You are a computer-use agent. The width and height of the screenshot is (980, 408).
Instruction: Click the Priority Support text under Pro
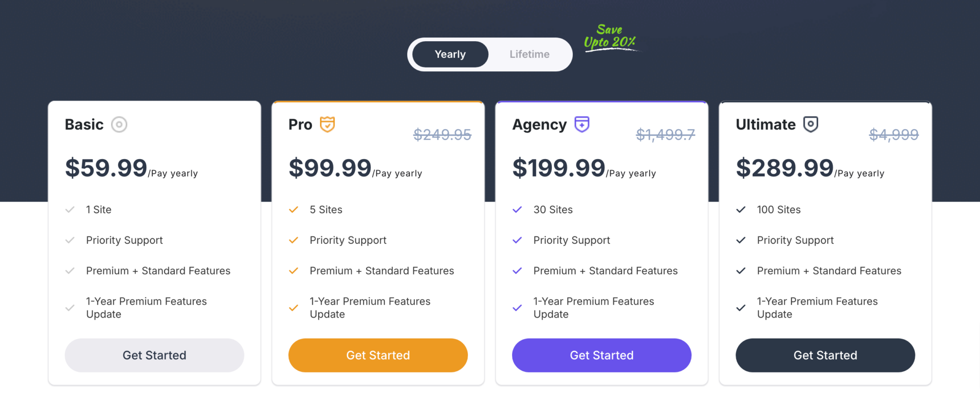[x=348, y=240]
